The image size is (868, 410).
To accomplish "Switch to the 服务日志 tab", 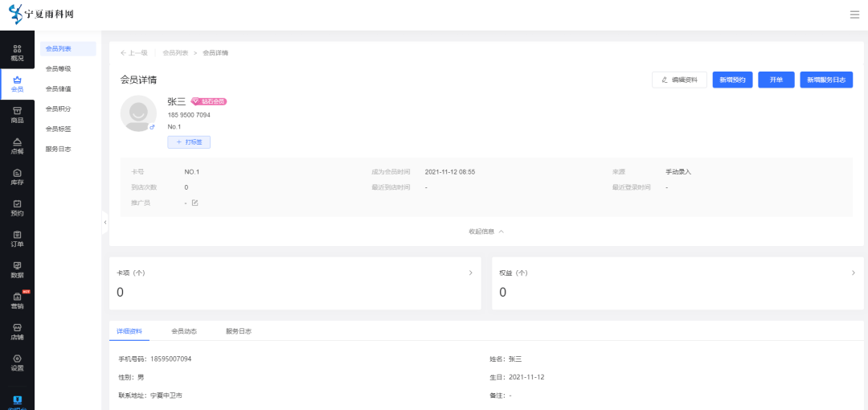I will [239, 331].
